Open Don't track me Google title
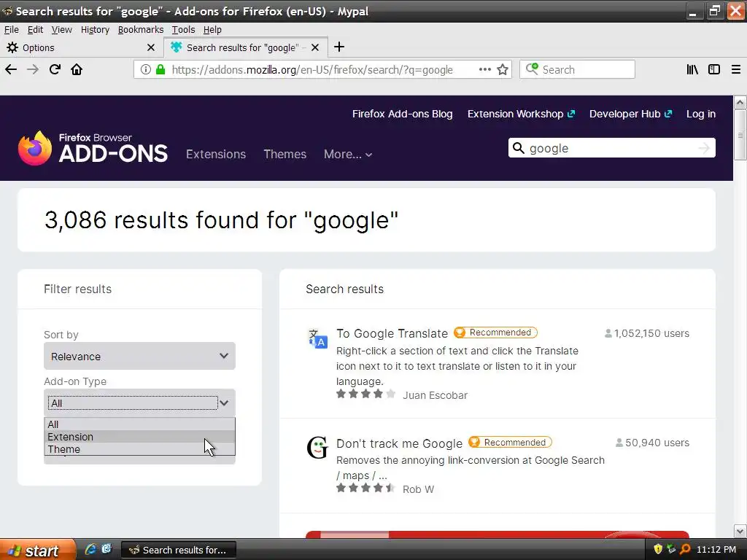Image resolution: width=747 pixels, height=560 pixels. click(x=399, y=443)
